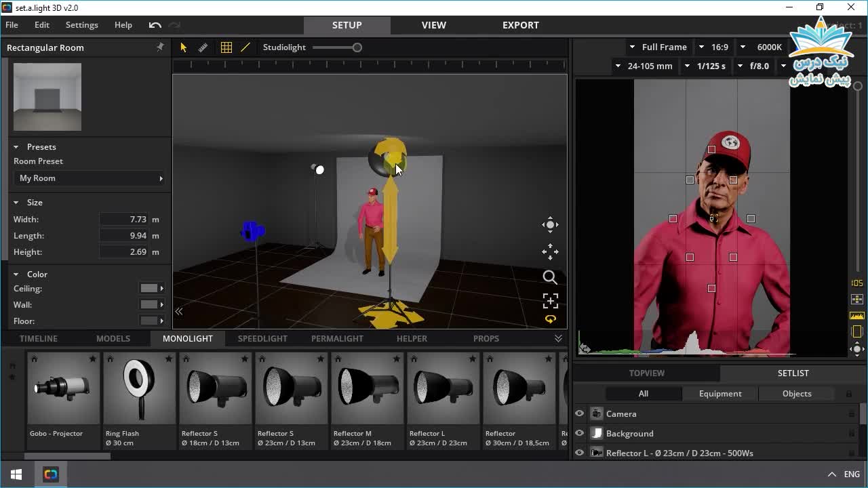Click the four-arrow move view icon
Image resolution: width=868 pixels, height=488 pixels.
[550, 252]
